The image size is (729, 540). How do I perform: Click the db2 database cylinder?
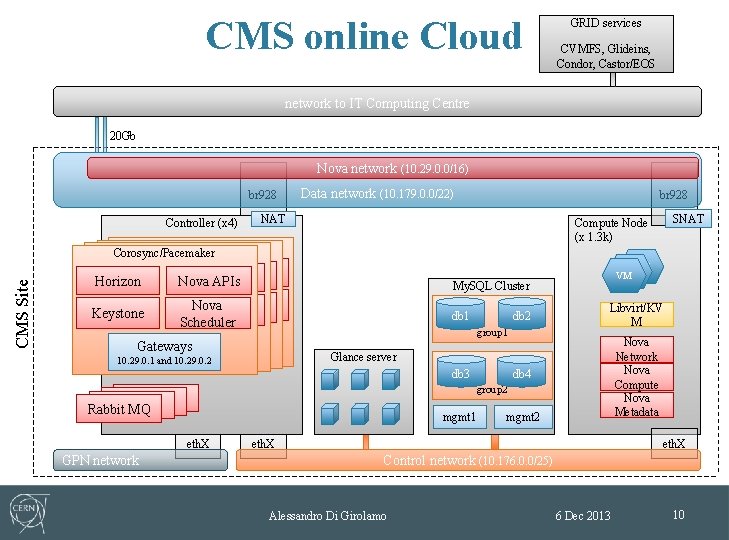(x=521, y=313)
